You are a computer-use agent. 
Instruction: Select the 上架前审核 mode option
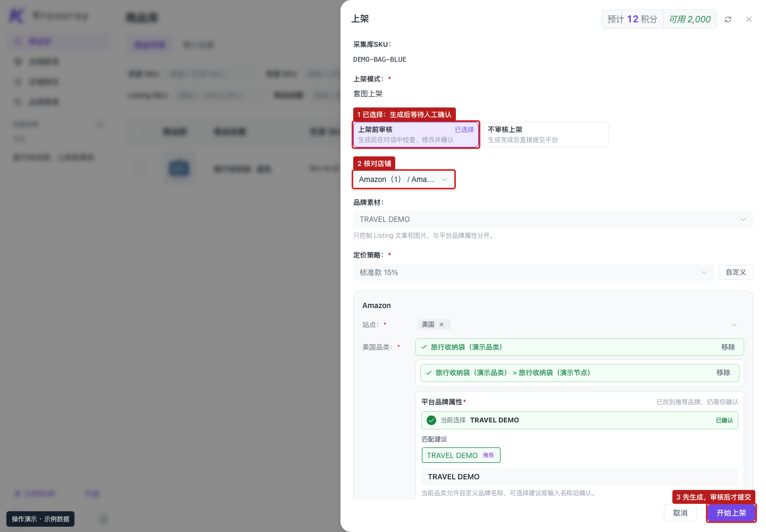pyautogui.click(x=417, y=135)
